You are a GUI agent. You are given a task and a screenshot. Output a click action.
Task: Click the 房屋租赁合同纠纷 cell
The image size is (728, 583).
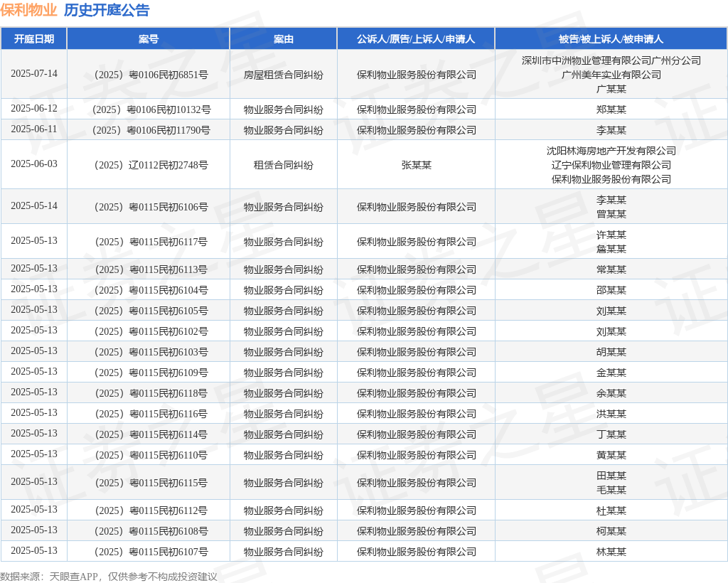click(x=283, y=75)
